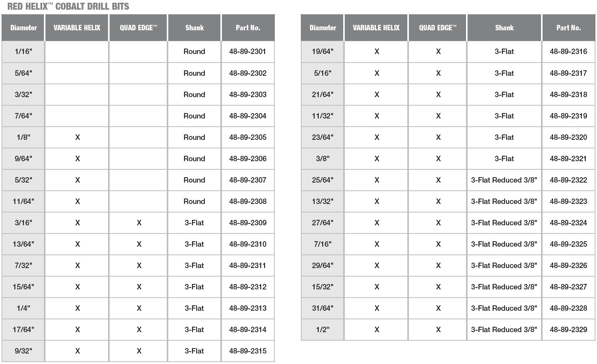Image resolution: width=597 pixels, height=364 pixels.
Task: Click the right table's Part No. header
Action: click(568, 28)
